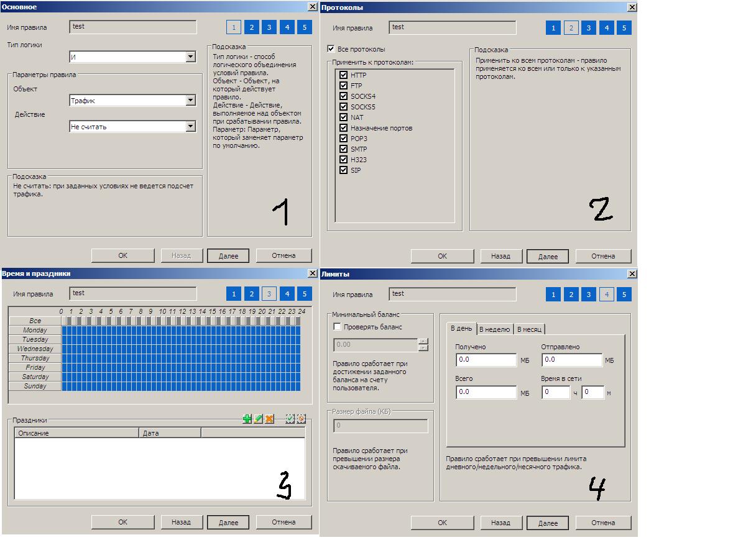Click Далее in Время и праздники window
This screenshot has width=756, height=545.
[x=228, y=522]
